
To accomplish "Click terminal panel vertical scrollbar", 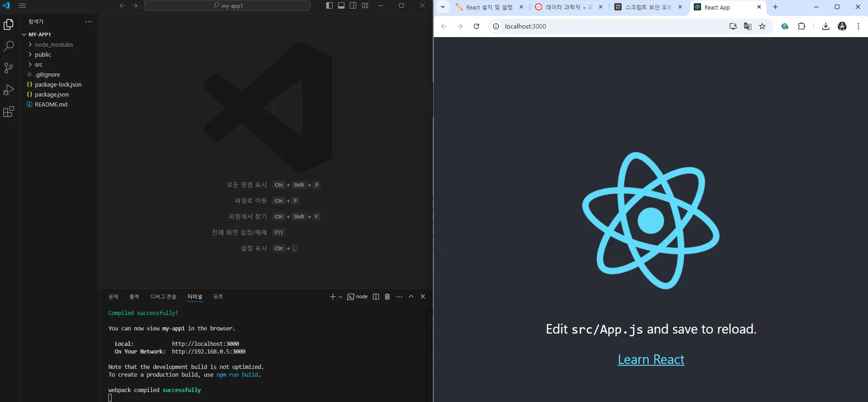I will (430, 355).
